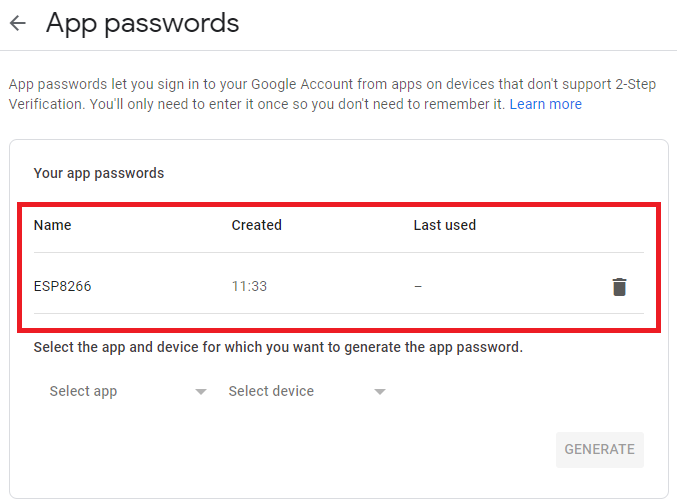Delete the ESP8266 app password

pos(619,287)
